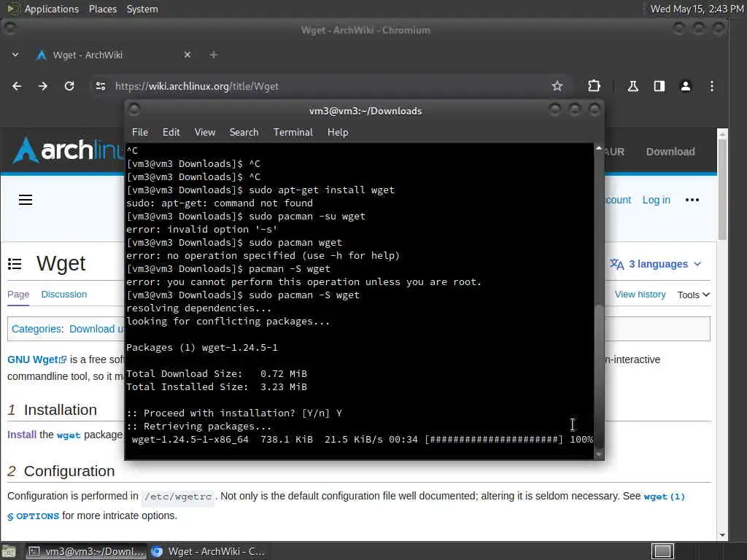
Task: Open the tab search dropdown arrow
Action: [15, 55]
